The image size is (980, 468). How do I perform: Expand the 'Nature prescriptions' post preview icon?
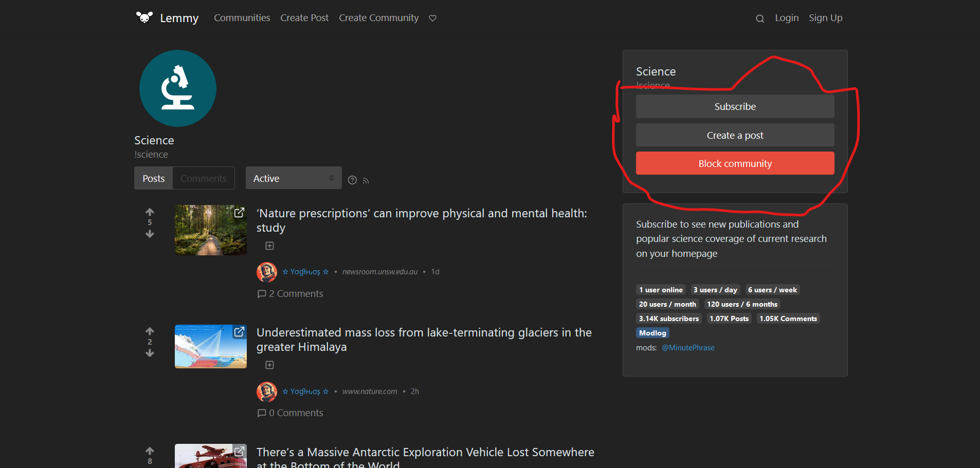click(269, 246)
